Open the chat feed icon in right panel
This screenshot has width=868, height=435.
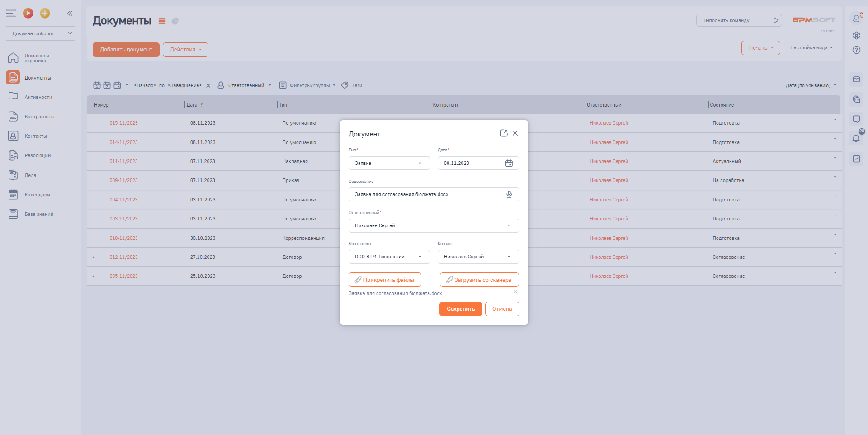pos(856,99)
